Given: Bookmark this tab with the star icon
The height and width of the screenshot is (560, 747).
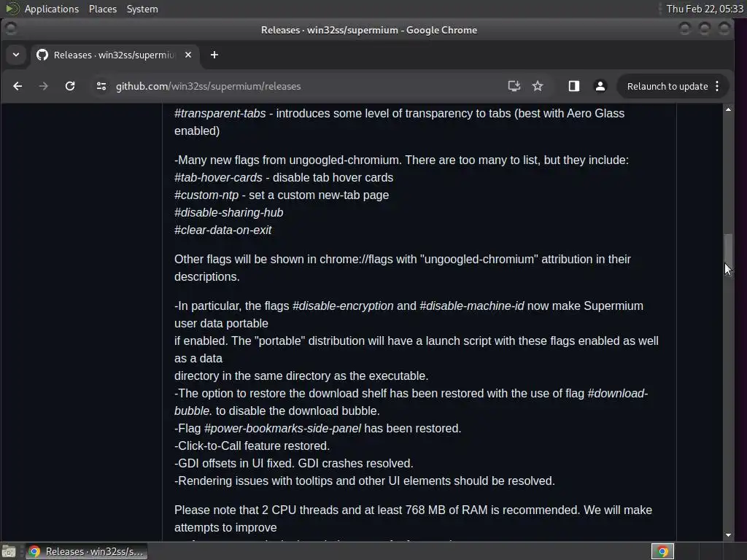Looking at the screenshot, I should click(x=538, y=86).
